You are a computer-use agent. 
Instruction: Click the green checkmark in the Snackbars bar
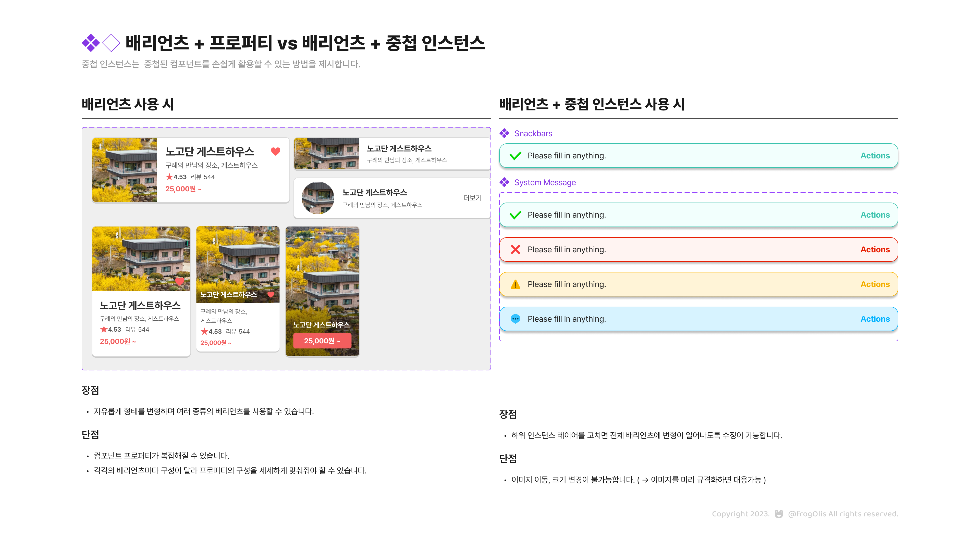pos(516,156)
